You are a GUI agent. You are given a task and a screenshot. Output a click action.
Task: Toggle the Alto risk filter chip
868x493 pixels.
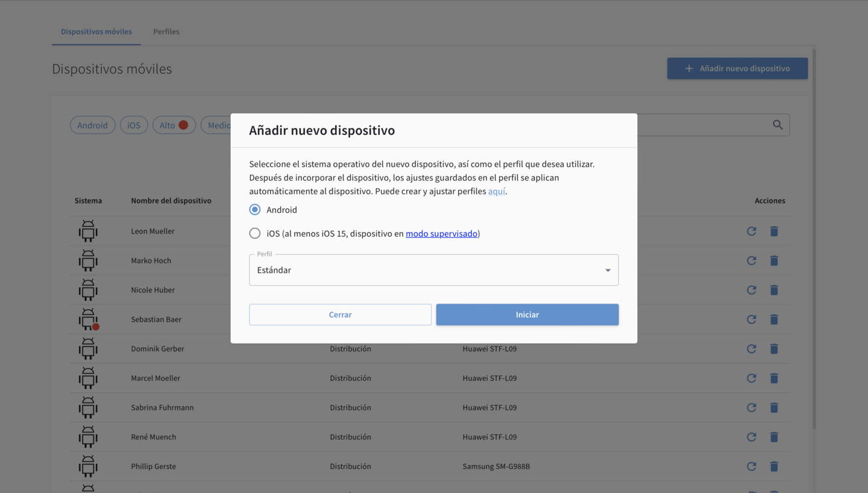[174, 125]
